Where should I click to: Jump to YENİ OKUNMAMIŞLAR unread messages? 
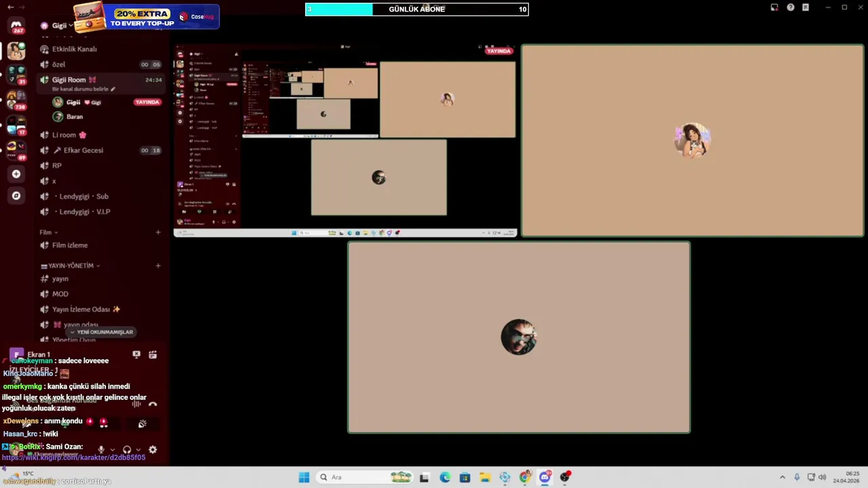[x=102, y=332]
